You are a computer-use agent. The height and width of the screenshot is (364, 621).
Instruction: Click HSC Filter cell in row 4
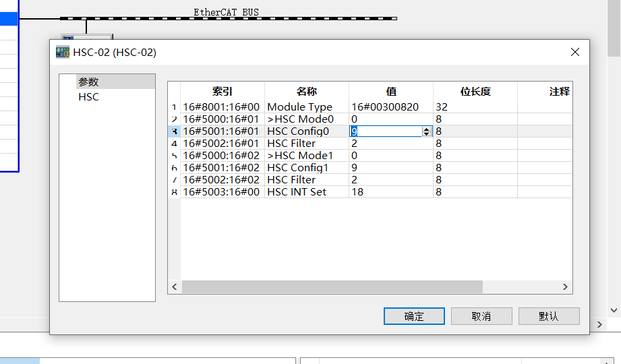pos(307,144)
